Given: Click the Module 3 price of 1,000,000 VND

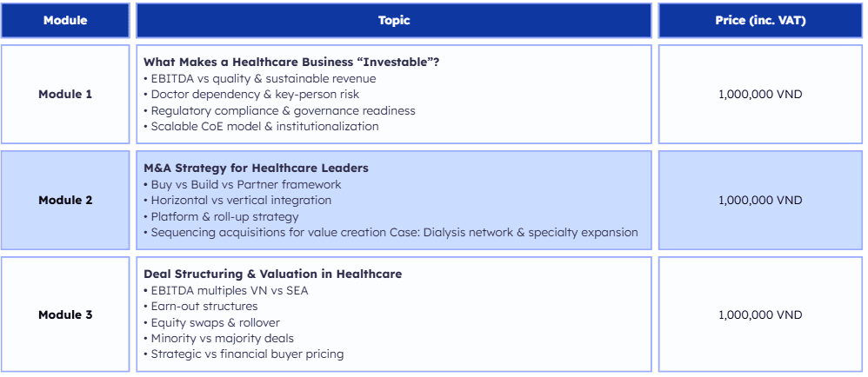Looking at the screenshot, I should [x=759, y=315].
